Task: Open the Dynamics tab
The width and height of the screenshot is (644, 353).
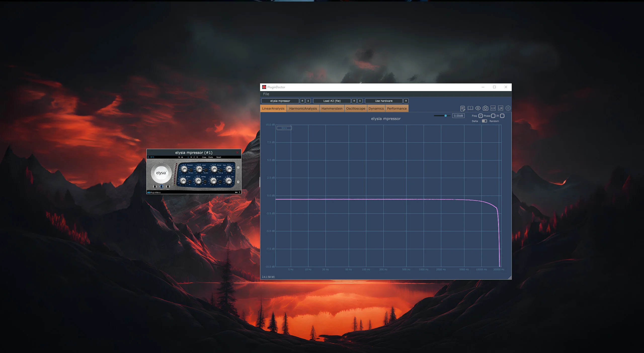Action: [376, 108]
